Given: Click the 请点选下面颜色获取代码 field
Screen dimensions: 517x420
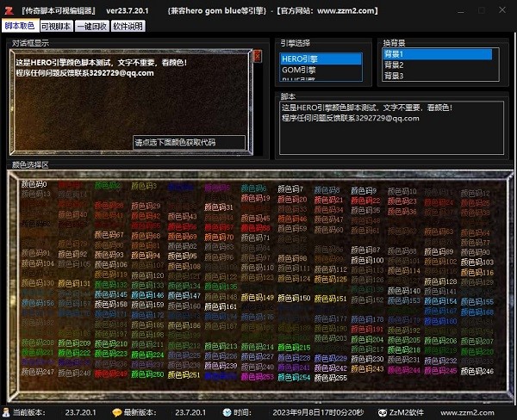Looking at the screenshot, I should (x=189, y=142).
